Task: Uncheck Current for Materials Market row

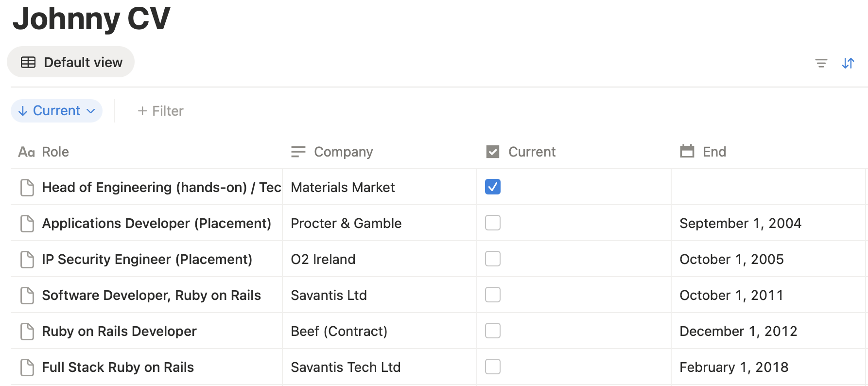Action: [492, 187]
